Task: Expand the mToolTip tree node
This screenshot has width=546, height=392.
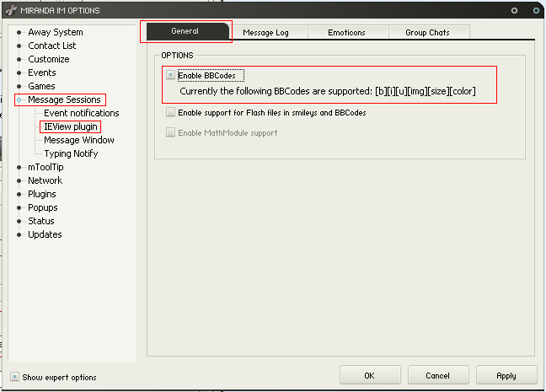Action: click(x=19, y=167)
